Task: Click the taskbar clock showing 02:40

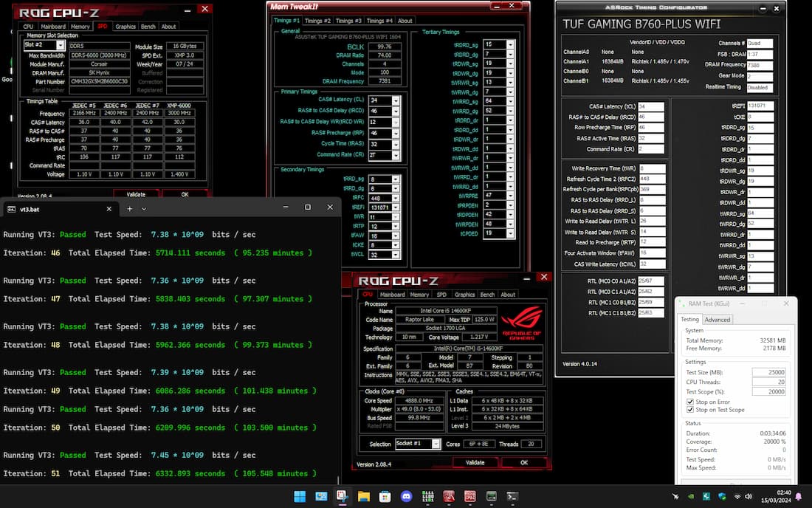Action: [776, 497]
